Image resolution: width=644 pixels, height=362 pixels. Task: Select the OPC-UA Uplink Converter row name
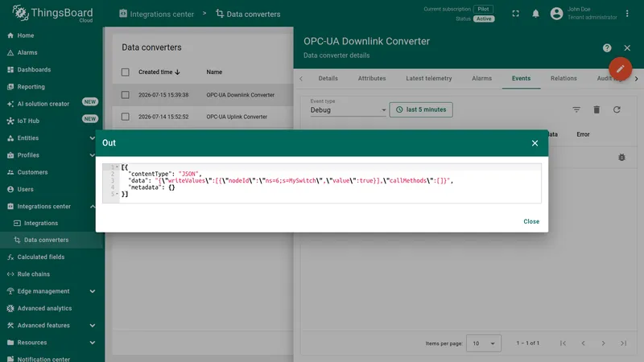(237, 117)
